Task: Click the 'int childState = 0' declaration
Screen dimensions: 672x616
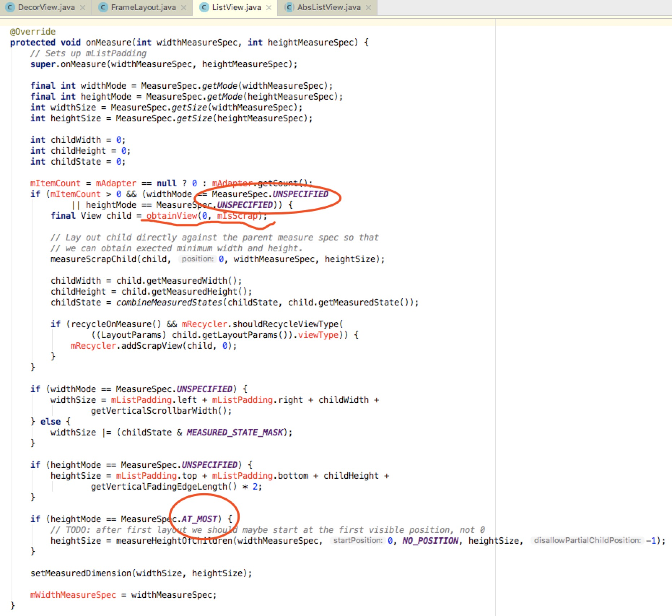Action: click(x=78, y=162)
